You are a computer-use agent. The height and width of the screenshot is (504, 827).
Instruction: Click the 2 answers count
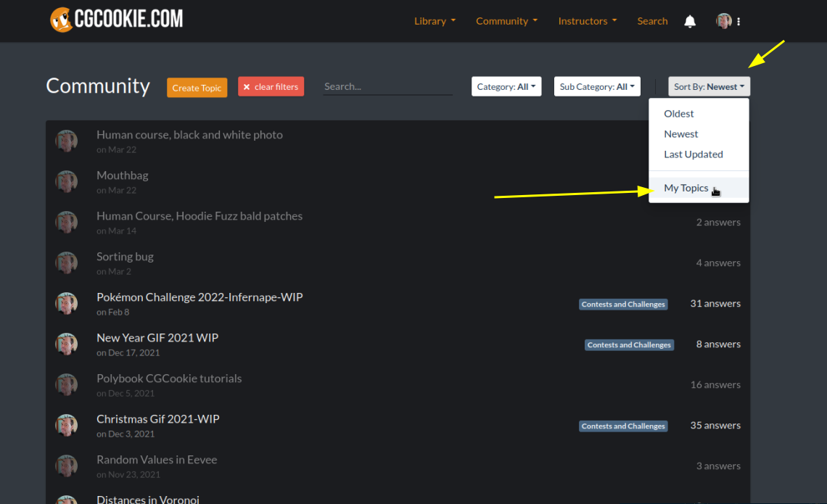coord(718,222)
